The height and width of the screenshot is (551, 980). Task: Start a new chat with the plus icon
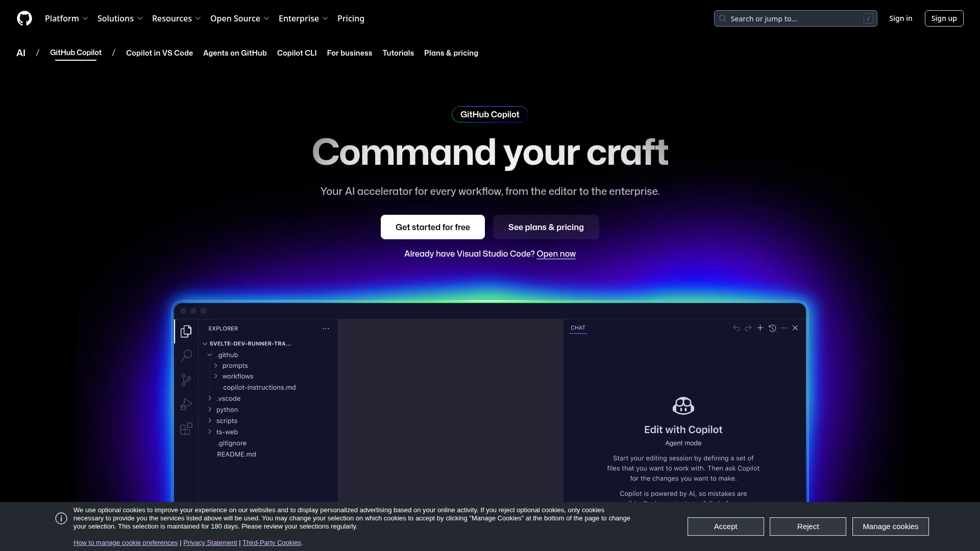(760, 328)
